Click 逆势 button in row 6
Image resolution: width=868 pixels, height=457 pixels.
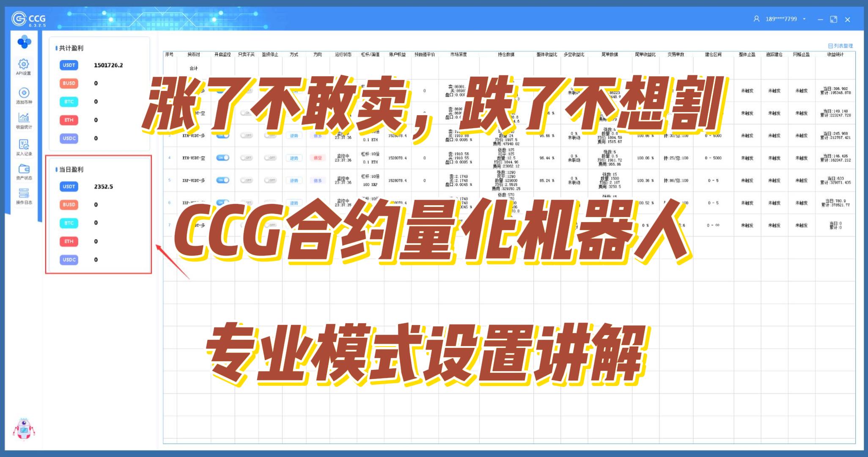pos(294,203)
